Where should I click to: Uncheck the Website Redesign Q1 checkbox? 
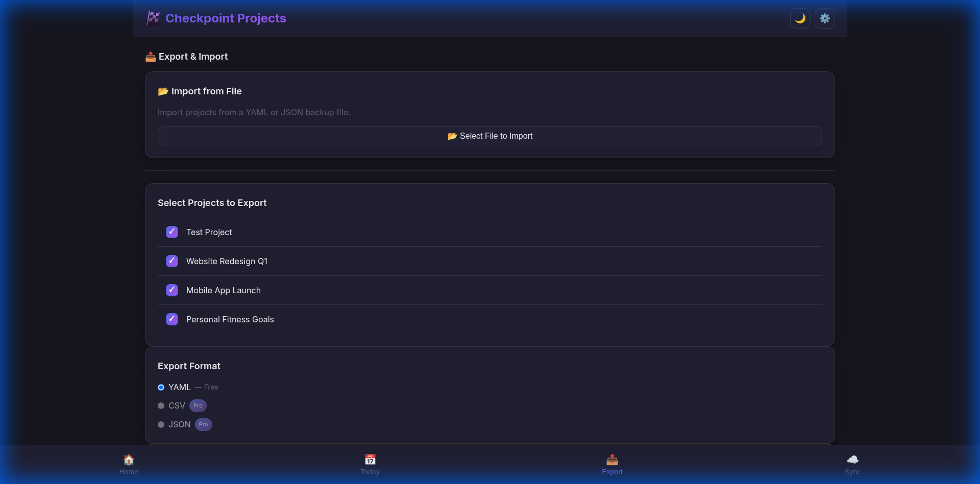click(172, 261)
